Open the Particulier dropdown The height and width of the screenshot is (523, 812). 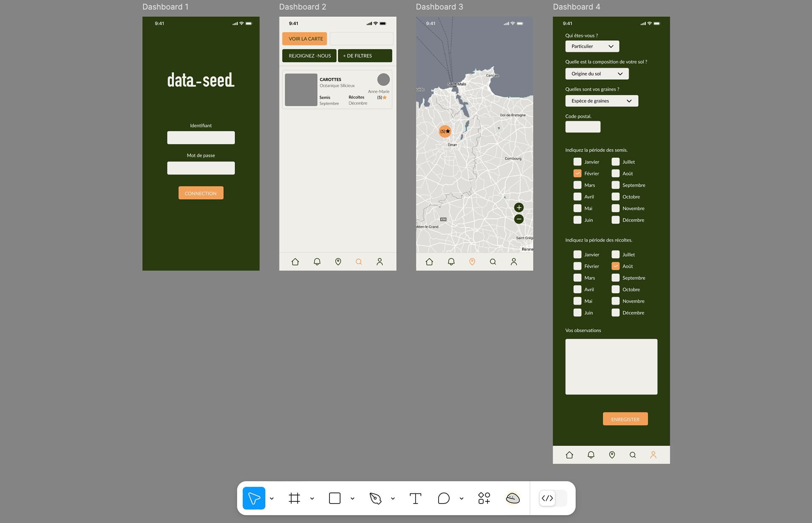[592, 46]
